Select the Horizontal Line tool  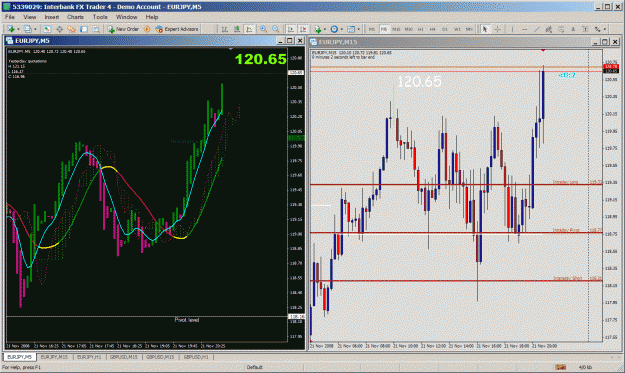525,29
